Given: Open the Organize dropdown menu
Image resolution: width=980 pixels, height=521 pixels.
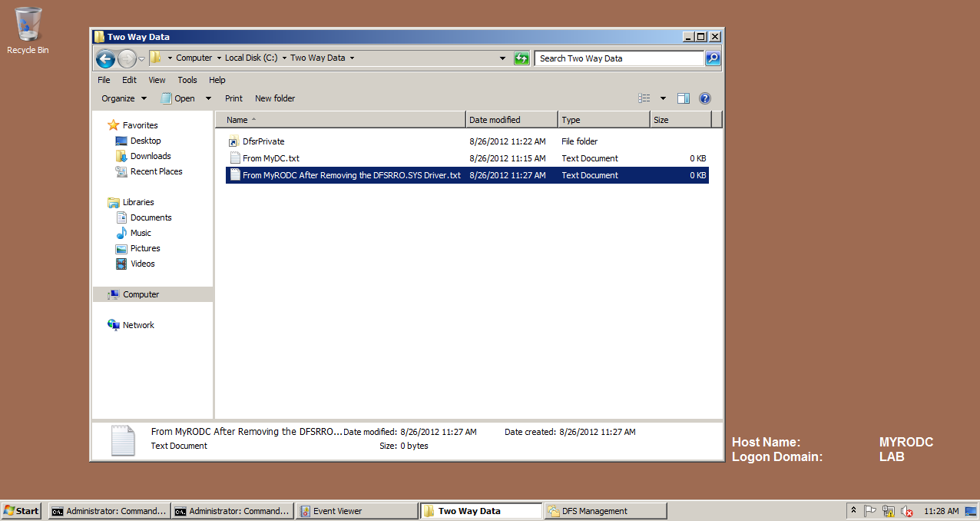Looking at the screenshot, I should coord(124,98).
